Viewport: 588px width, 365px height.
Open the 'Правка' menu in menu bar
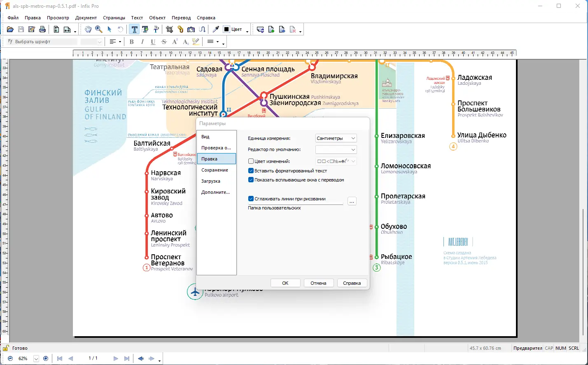coord(33,18)
